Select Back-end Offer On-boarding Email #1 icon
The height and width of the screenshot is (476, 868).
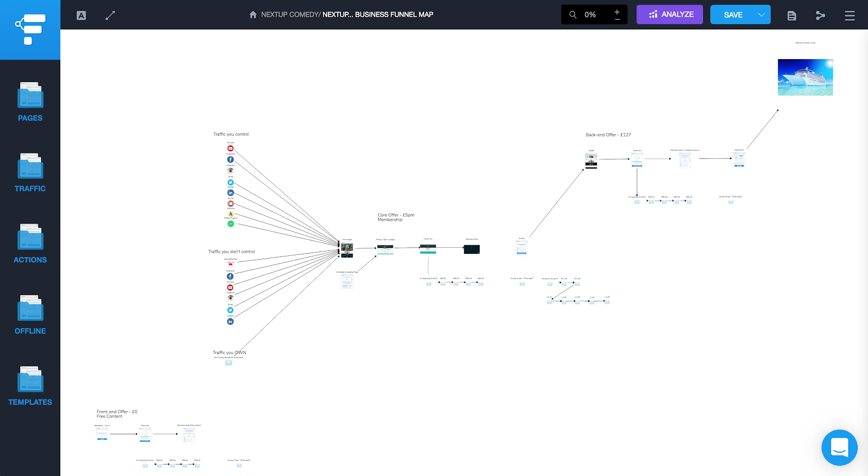pos(637,202)
